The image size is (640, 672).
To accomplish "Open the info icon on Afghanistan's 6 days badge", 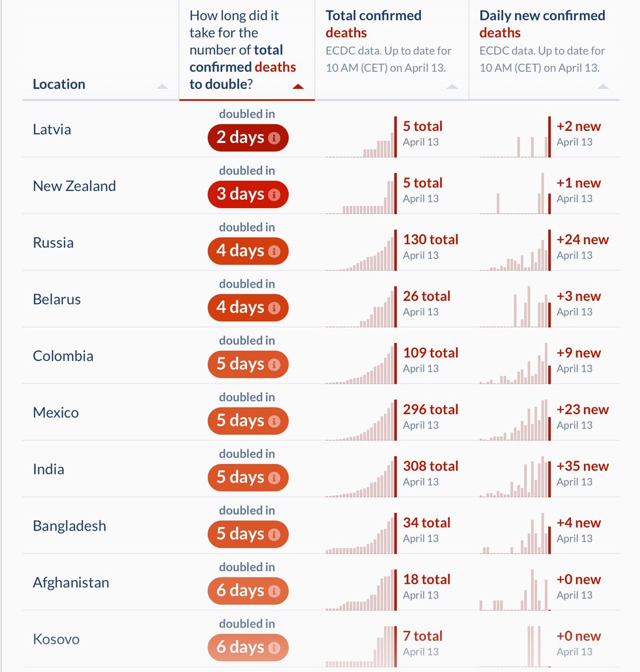I will pyautogui.click(x=274, y=592).
